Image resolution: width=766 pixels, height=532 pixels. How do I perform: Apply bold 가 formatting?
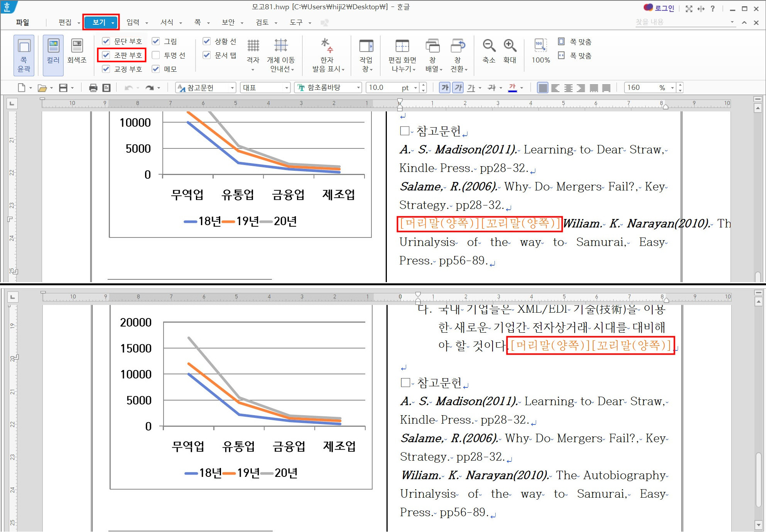click(x=445, y=88)
